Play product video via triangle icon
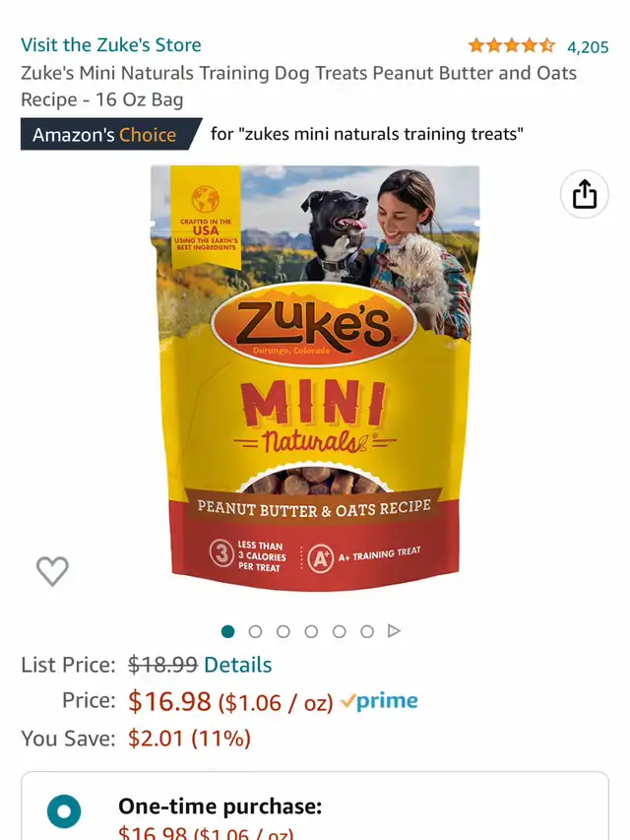Viewport: 630px width, 840px height. [x=394, y=631]
